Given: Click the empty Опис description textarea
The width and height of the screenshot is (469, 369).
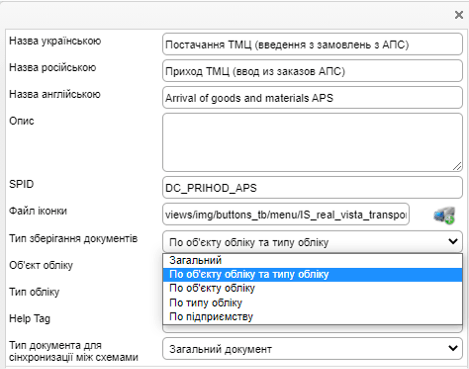Looking at the screenshot, I should 312,142.
